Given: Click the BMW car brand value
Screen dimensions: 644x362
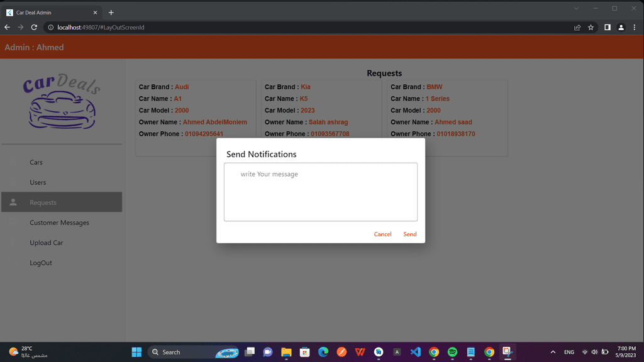Looking at the screenshot, I should click(x=435, y=87).
